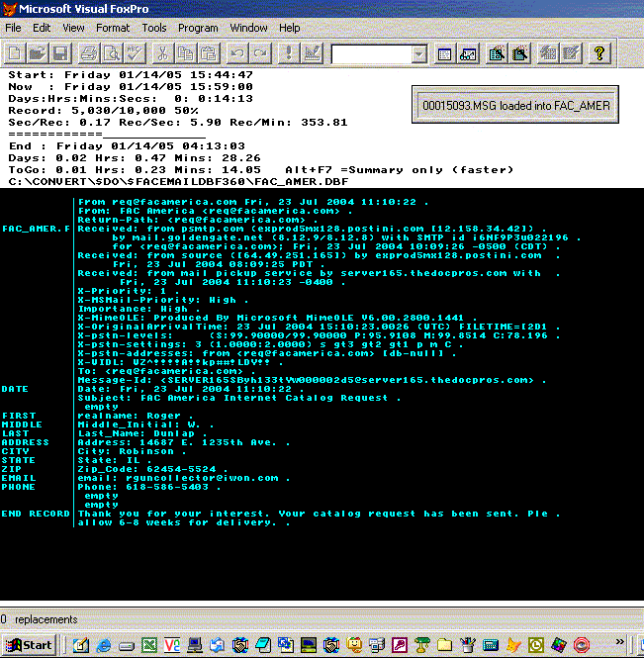Click the Undo arrow icon
Screen dimensions: 644x658
[237, 53]
